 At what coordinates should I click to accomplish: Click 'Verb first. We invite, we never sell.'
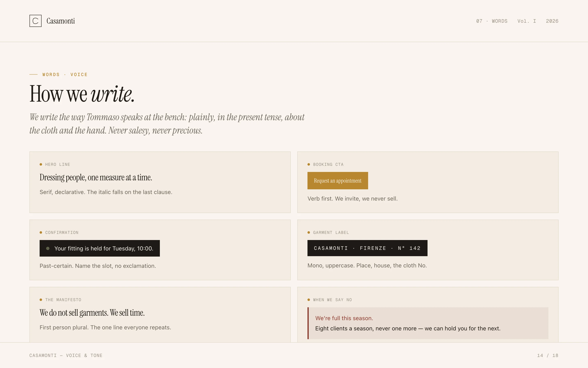coord(352,199)
